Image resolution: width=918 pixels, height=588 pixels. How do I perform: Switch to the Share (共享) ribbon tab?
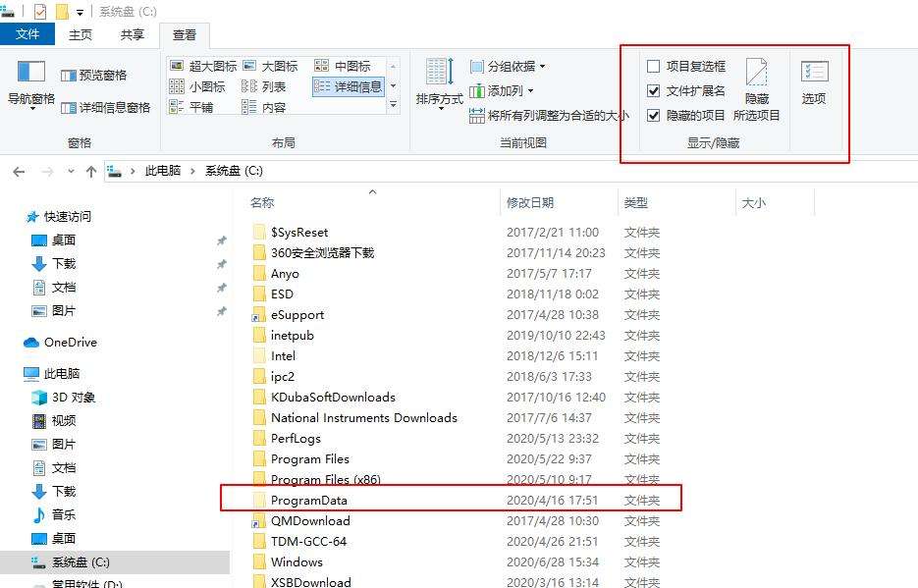[x=133, y=34]
